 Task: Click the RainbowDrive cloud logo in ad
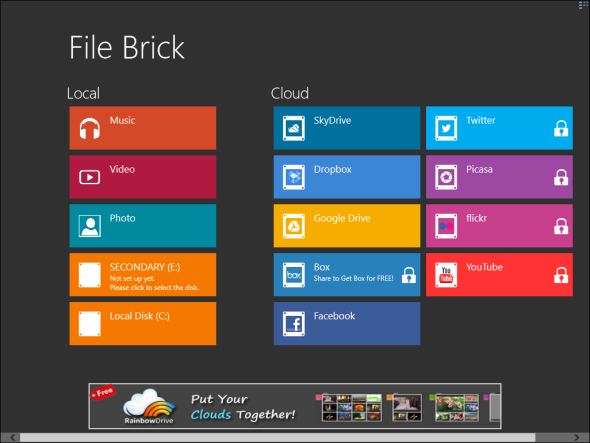click(x=149, y=406)
